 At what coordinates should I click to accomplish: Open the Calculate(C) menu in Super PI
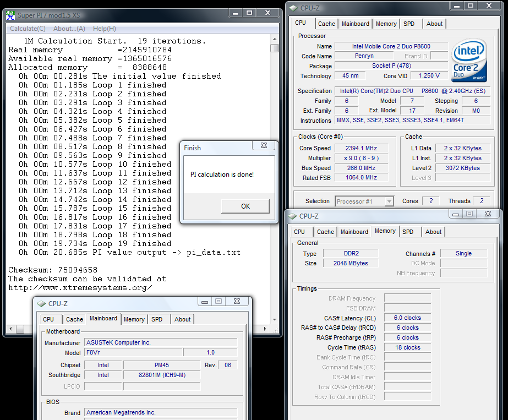[x=28, y=29]
